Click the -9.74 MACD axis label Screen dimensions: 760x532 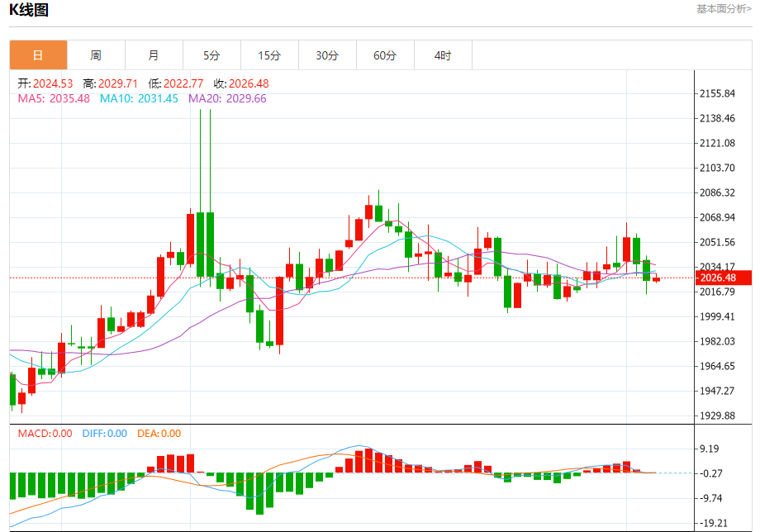pyautogui.click(x=711, y=498)
